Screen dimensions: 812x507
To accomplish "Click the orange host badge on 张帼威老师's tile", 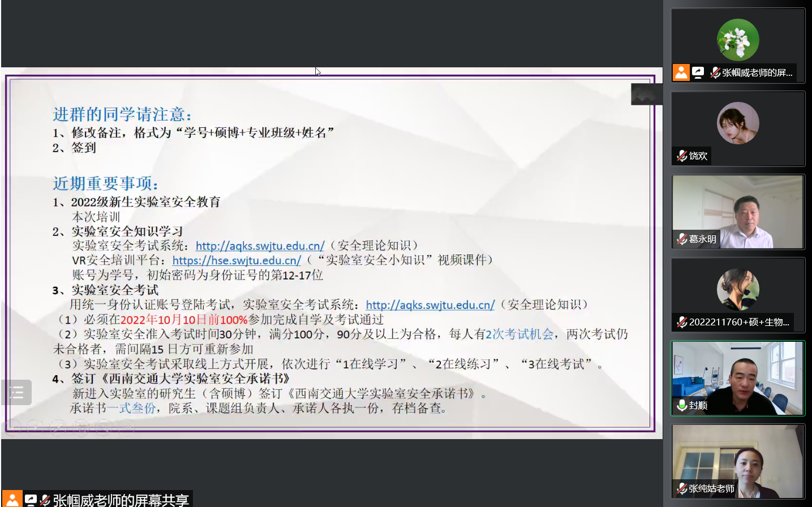I will (681, 72).
